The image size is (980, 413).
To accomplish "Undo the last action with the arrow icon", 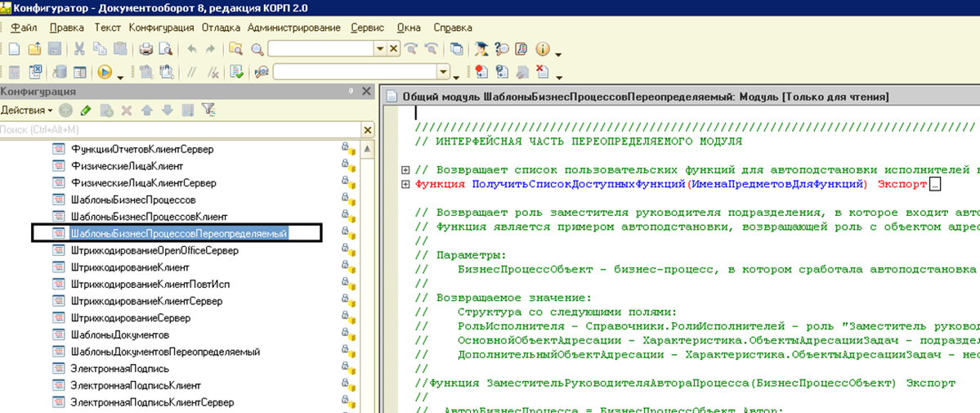I will (192, 49).
